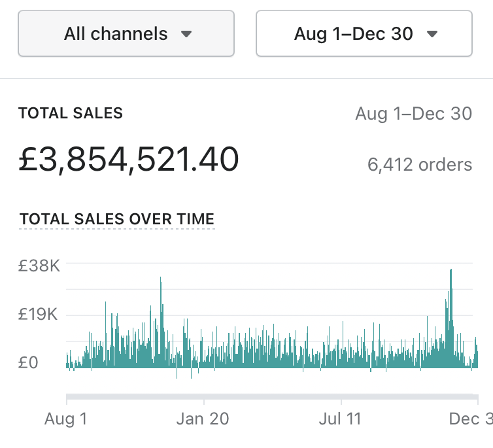Click the caret arrow beside All channels
The image size is (493, 448).
pos(186,34)
